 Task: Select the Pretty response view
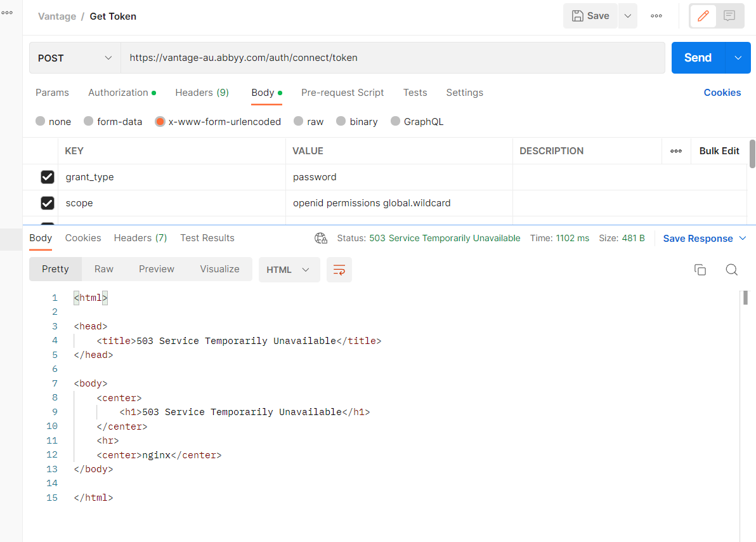click(x=55, y=269)
